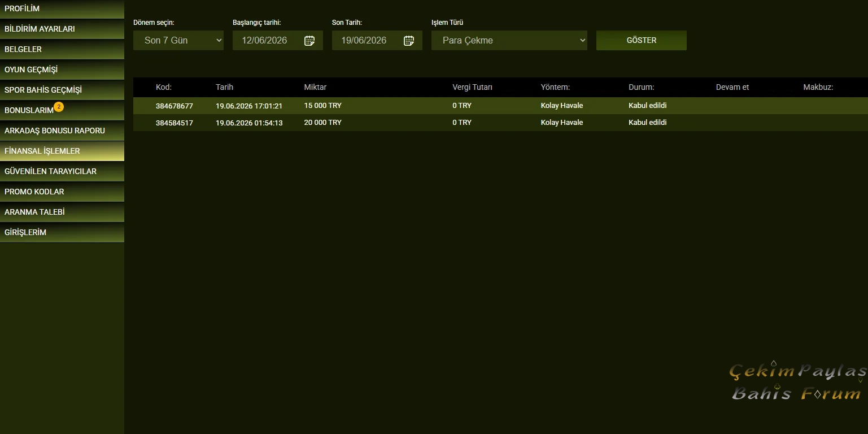Open the PROFİLİM menu item

(x=62, y=9)
